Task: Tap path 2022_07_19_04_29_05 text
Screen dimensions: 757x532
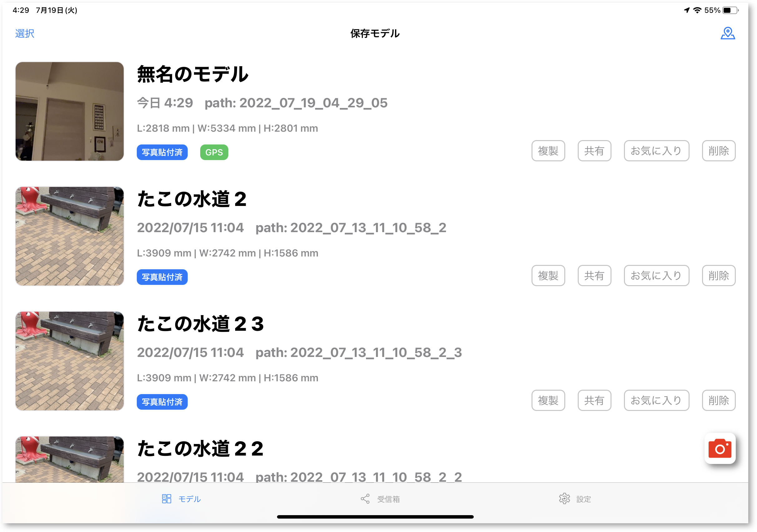Action: click(x=296, y=103)
